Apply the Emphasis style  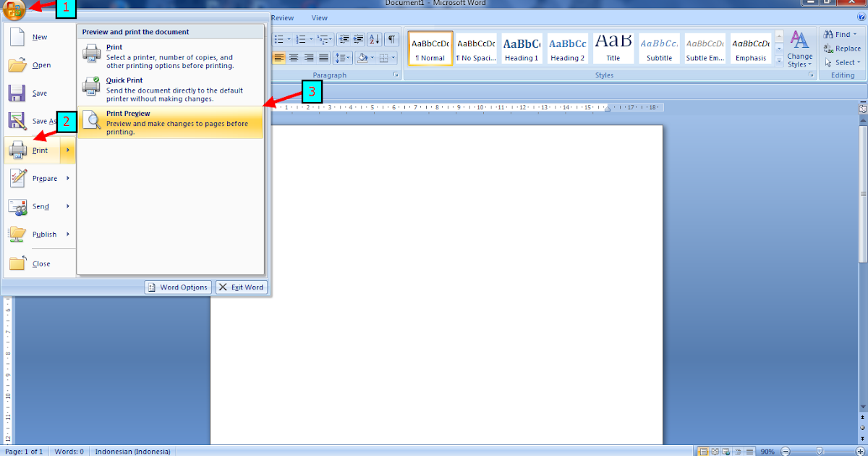(x=751, y=48)
